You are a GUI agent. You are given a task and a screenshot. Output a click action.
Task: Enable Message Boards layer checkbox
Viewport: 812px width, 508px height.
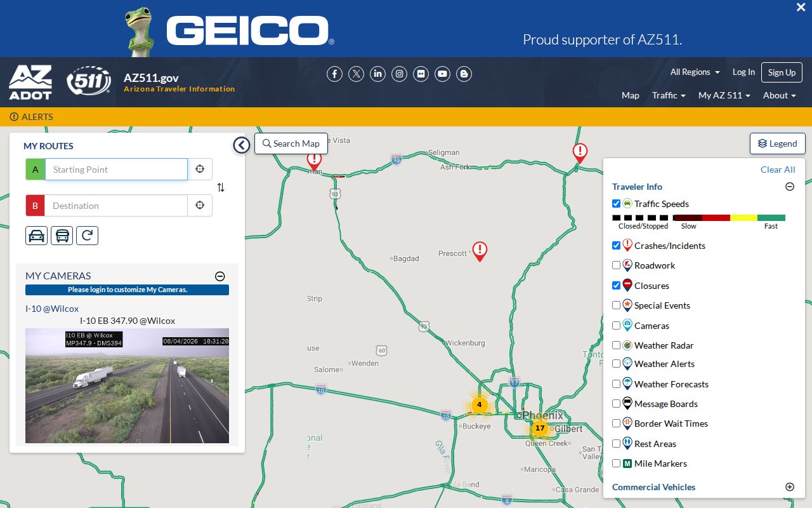point(616,403)
